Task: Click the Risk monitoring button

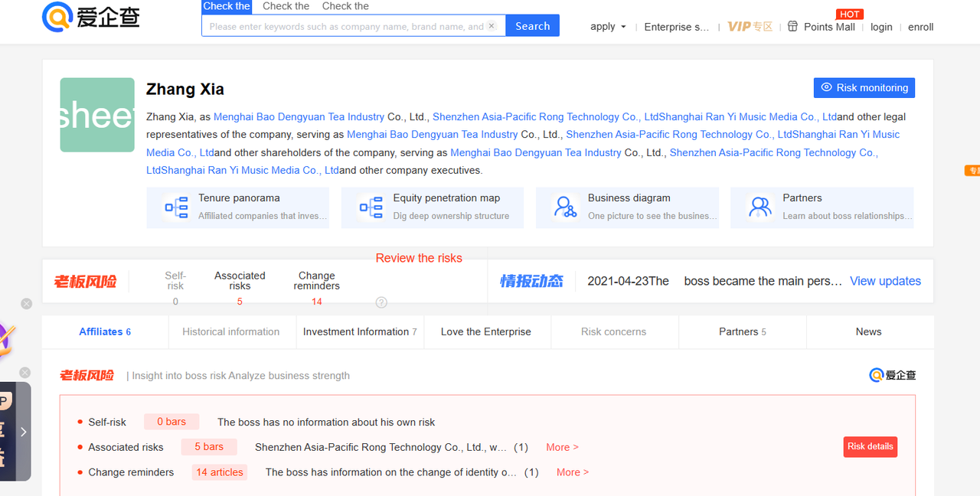Action: pos(864,87)
